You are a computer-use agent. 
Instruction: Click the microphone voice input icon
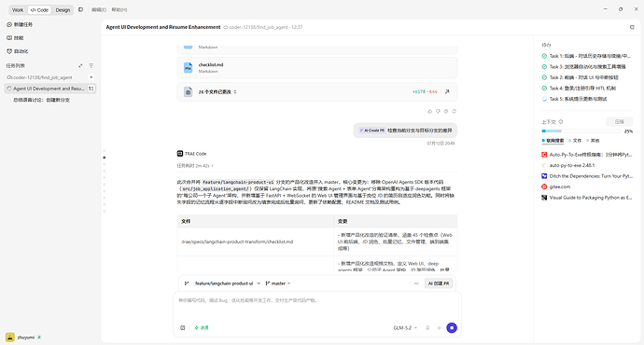click(427, 328)
